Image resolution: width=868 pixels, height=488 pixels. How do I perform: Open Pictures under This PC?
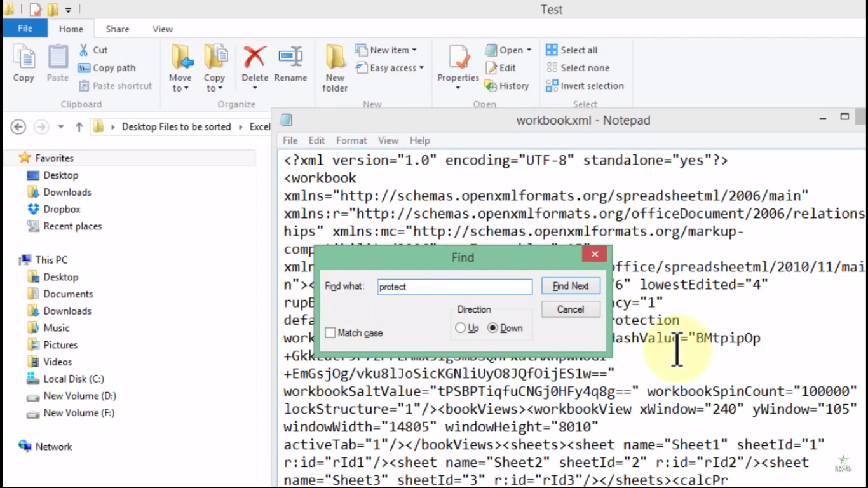tap(52, 345)
